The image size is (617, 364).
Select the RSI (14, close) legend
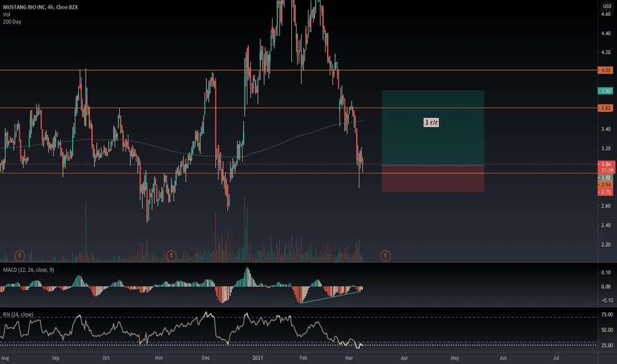tap(18, 314)
